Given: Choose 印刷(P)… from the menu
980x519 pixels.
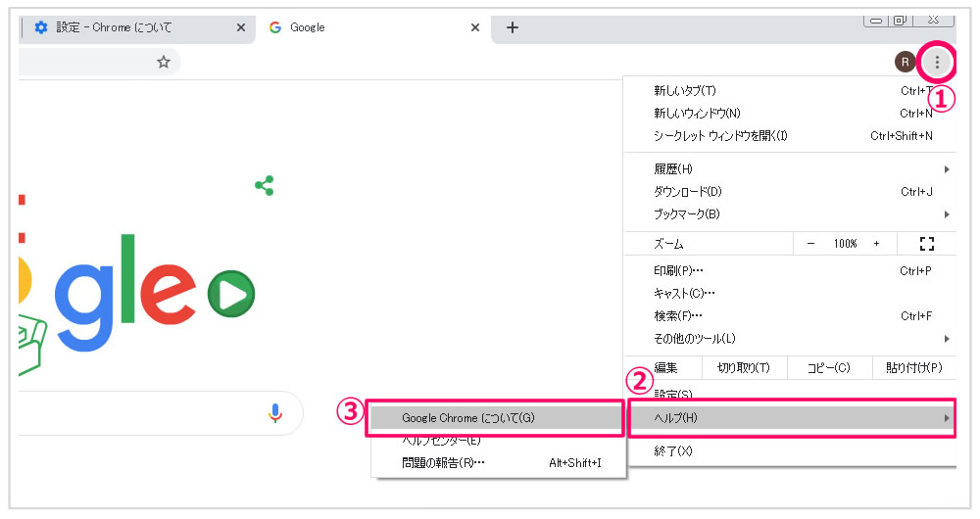Looking at the screenshot, I should click(x=790, y=270).
